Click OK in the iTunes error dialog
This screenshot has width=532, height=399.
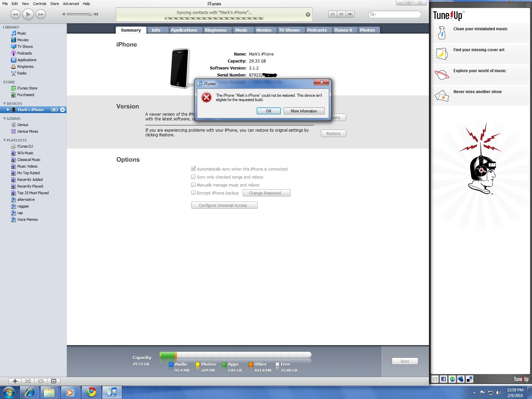point(269,111)
